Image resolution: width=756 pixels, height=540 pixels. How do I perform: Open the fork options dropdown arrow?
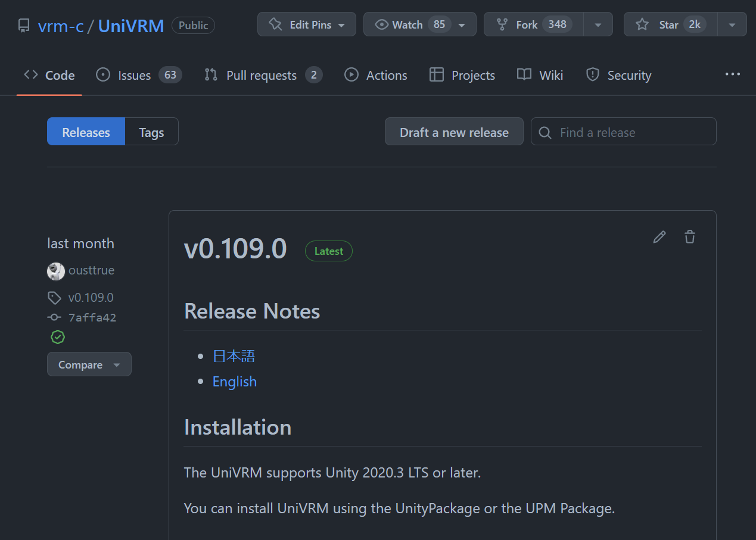tap(598, 24)
